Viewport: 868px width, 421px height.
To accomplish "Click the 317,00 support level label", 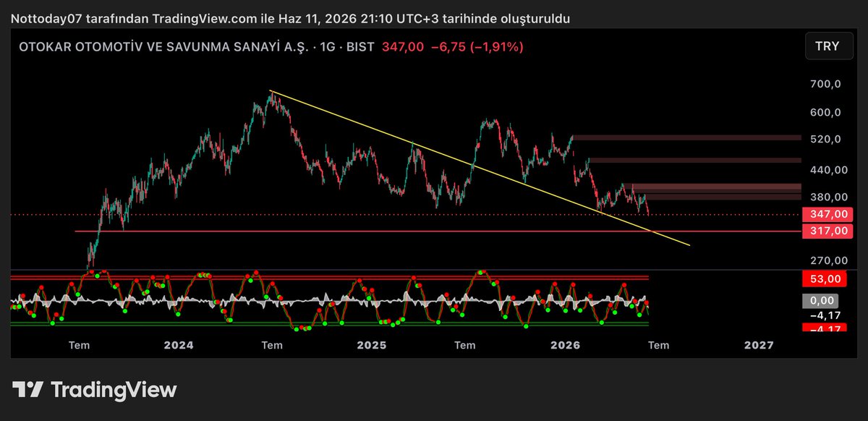I will click(828, 231).
